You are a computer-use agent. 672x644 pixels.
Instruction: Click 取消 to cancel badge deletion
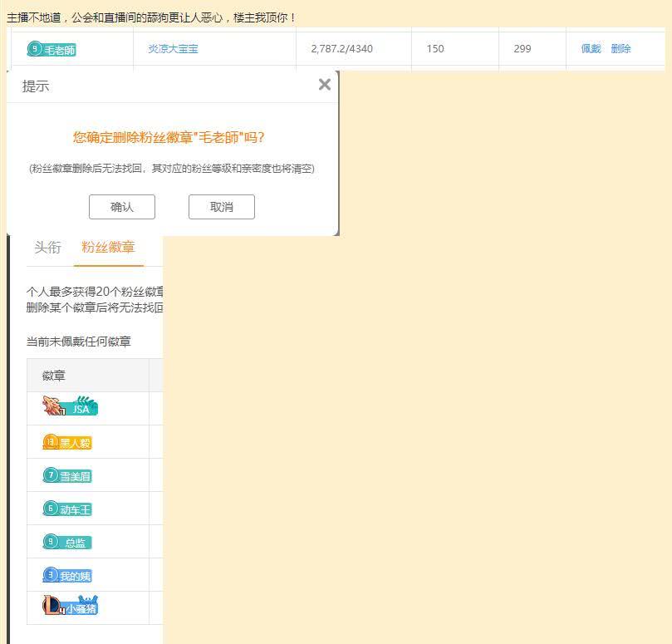click(x=221, y=206)
